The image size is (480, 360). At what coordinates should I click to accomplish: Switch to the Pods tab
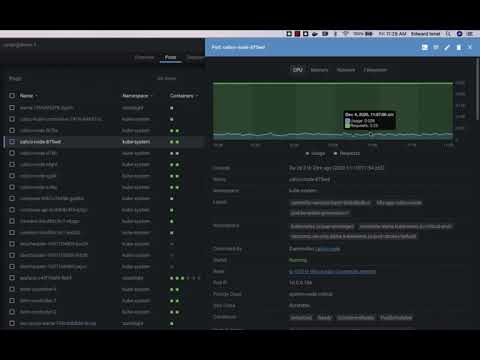pos(170,57)
